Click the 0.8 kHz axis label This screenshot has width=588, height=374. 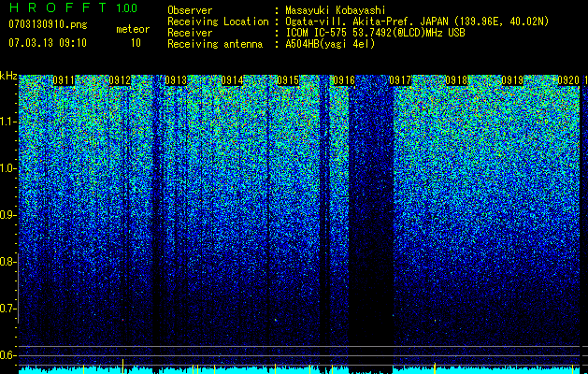(7, 262)
